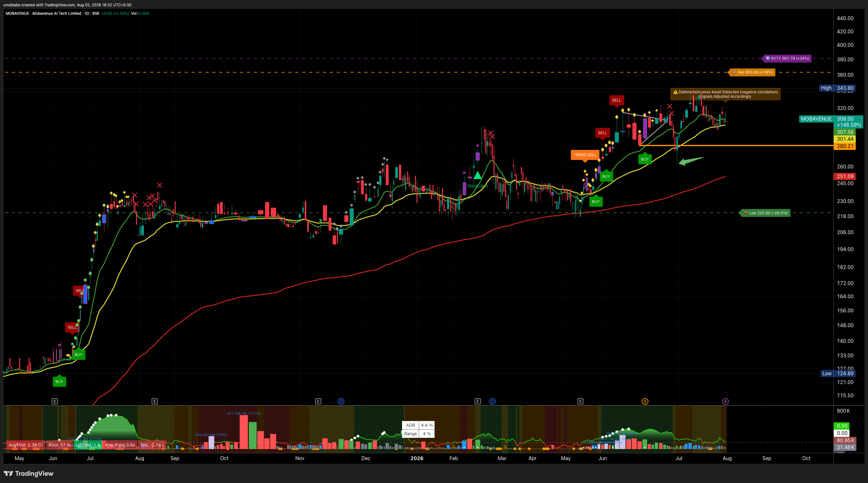Click the Nov label on the time axis
Viewport: 868px width, 483px height.
[x=300, y=458]
